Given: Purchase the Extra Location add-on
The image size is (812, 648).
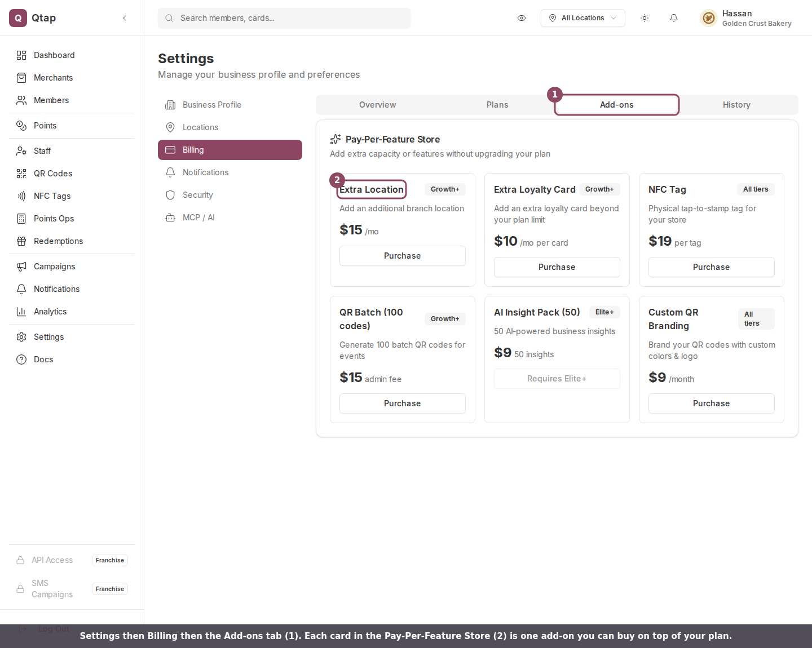Looking at the screenshot, I should tap(403, 256).
